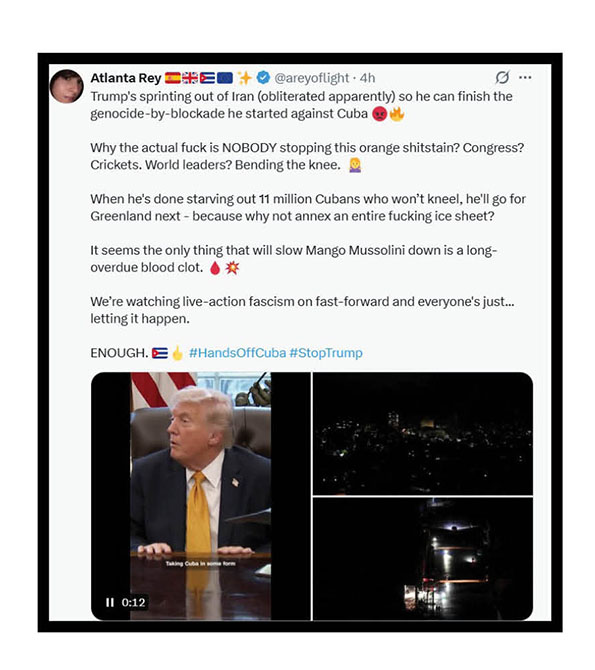Viewport: 595px width, 670px height.
Task: Click the EU flag emoji in the name
Action: pos(225,78)
